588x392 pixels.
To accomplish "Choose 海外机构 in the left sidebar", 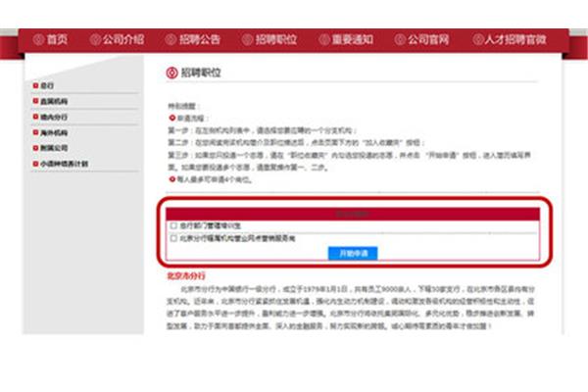I will coord(50,133).
